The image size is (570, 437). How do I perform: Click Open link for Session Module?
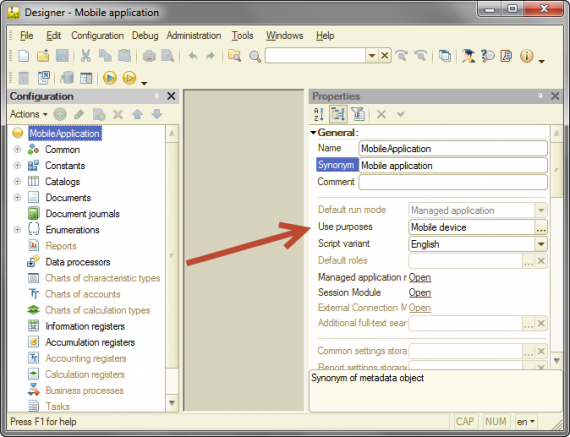pos(420,293)
